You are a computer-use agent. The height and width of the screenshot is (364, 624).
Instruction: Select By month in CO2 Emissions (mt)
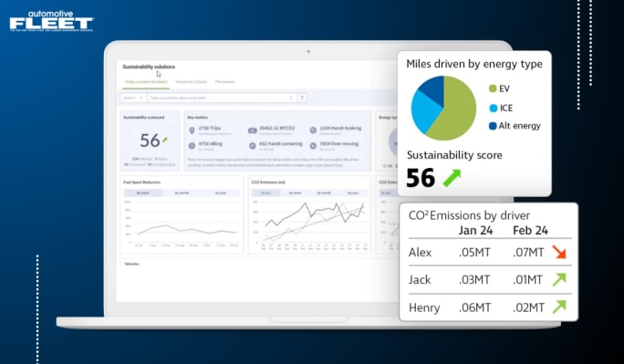pyautogui.click(x=324, y=192)
